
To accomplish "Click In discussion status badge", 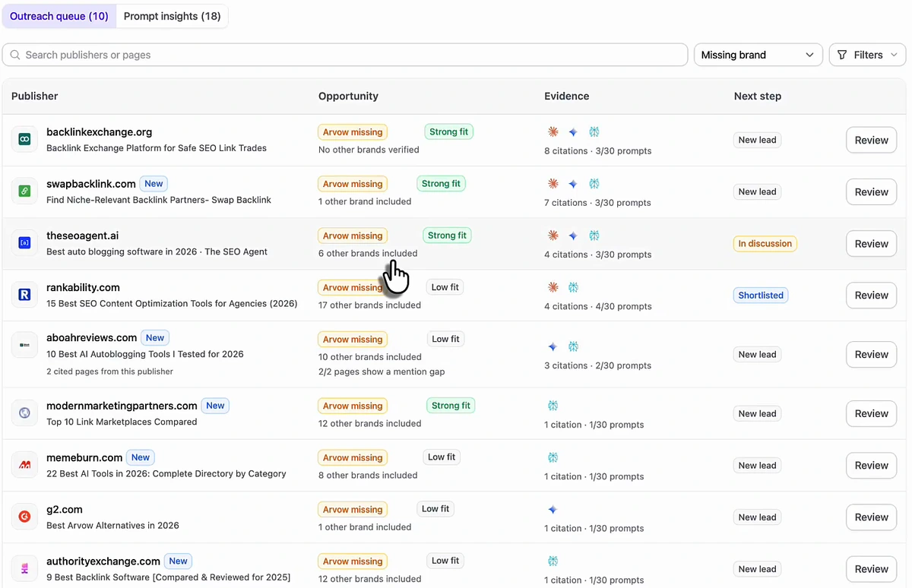I will (x=765, y=243).
